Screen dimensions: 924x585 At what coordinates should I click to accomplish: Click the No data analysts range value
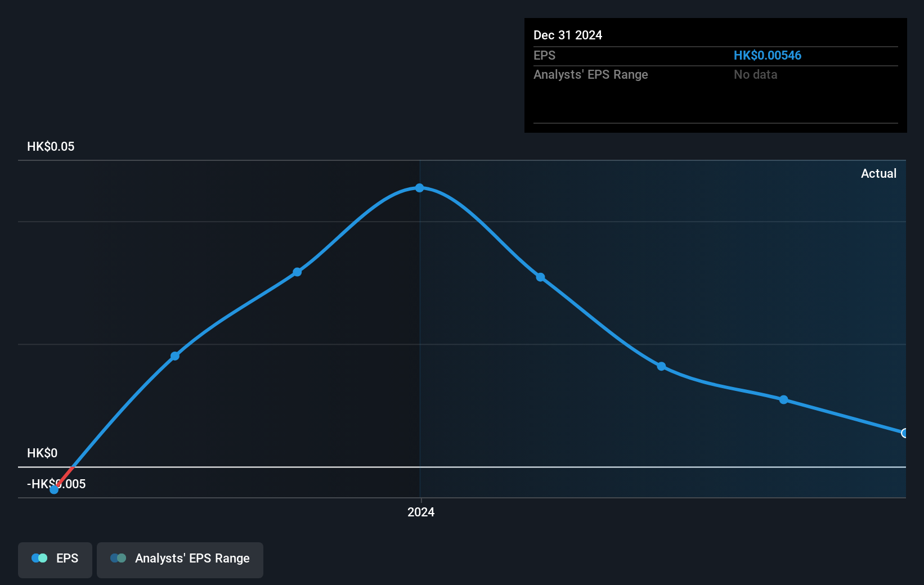[x=755, y=75]
